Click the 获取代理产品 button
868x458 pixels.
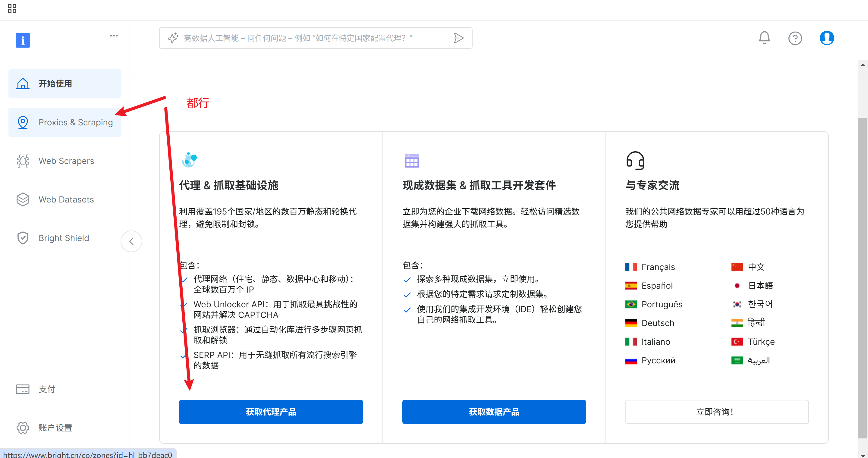(271, 412)
